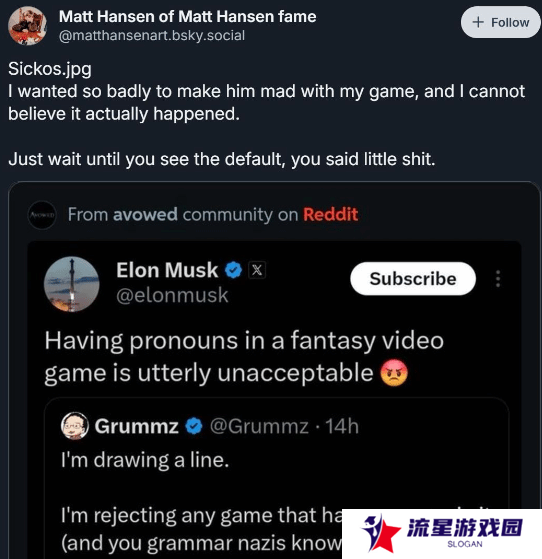Click the avowed community icon
The image size is (542, 559).
42,215
